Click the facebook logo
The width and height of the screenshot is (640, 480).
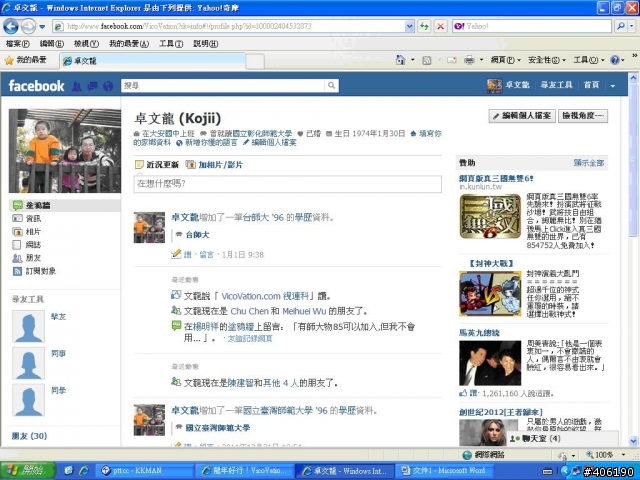36,86
